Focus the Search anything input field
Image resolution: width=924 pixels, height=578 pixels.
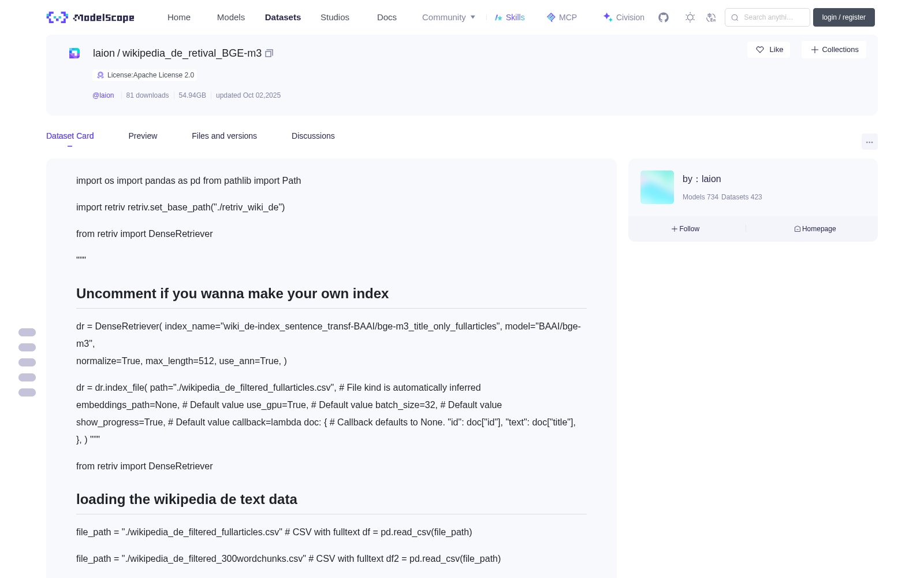pos(767,17)
